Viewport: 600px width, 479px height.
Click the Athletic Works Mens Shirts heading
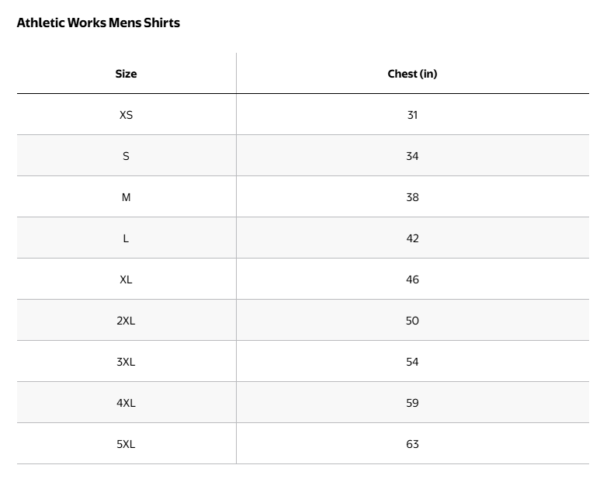coord(99,23)
